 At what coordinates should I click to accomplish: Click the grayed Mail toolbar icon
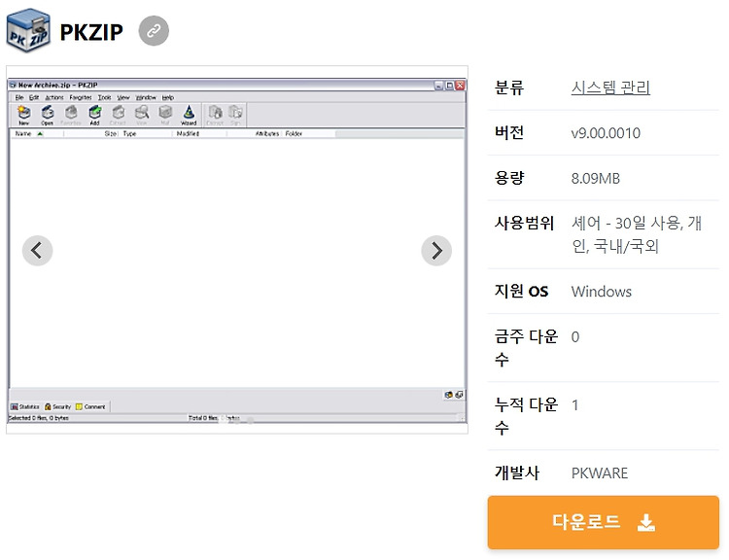165,115
